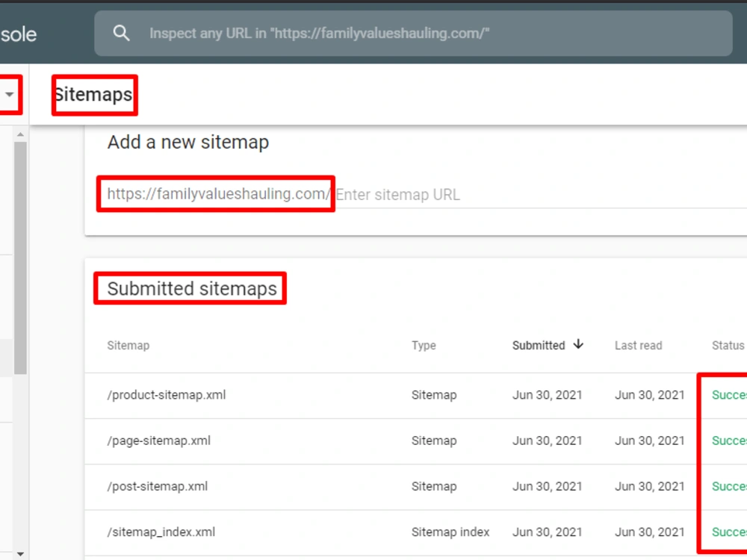The image size is (747, 560).
Task: Click the sidebar scrollbar down arrow
Action: (20, 554)
